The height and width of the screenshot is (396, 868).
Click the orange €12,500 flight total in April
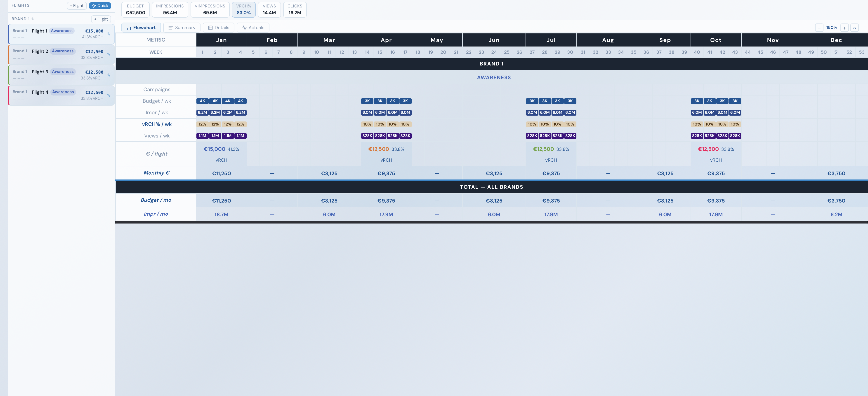tap(379, 149)
